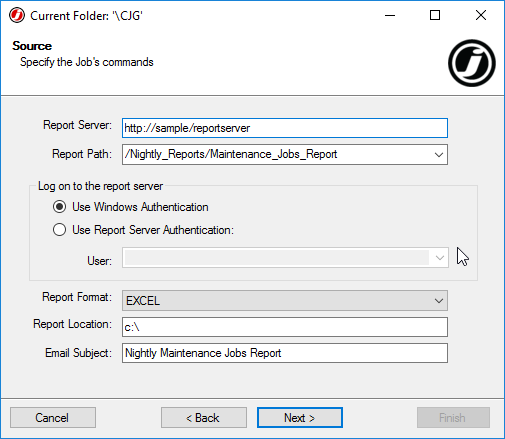The image size is (505, 439).
Task: Go back with the Back button
Action: click(x=204, y=418)
